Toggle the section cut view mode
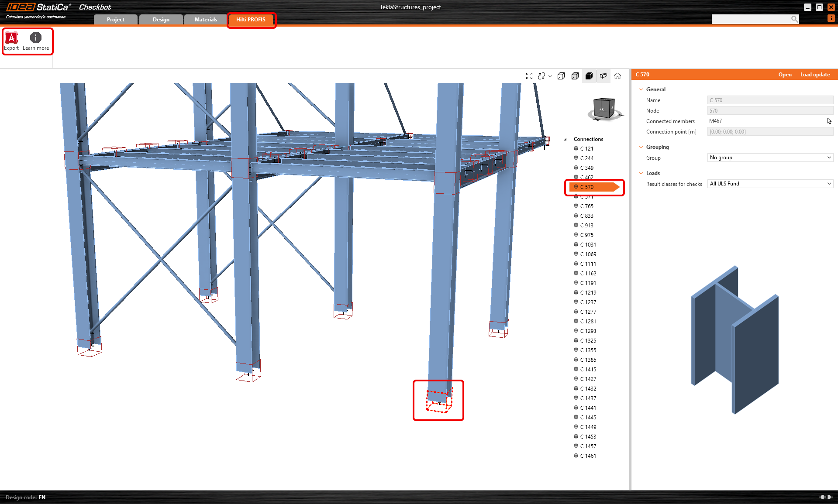This screenshot has width=838, height=504. pyautogui.click(x=603, y=75)
